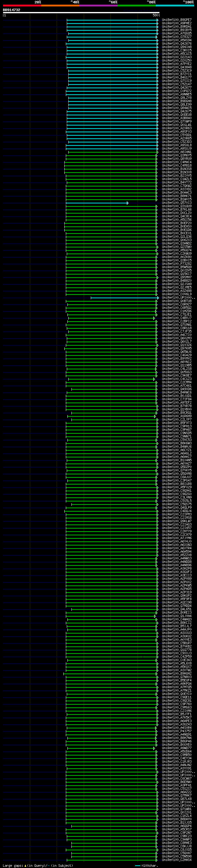
Task: Click the cyan ~100% identity legend segment
Action: point(175,6)
